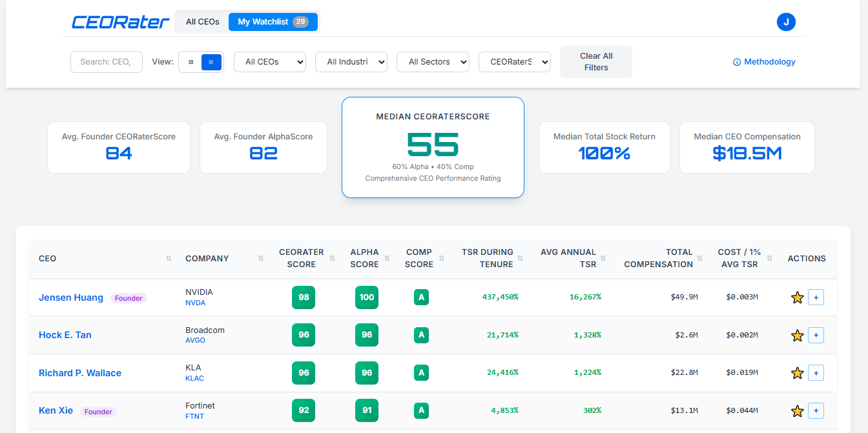Screen dimensions: 868x433
Task: Click the Actions column header
Action: pyautogui.click(x=807, y=258)
